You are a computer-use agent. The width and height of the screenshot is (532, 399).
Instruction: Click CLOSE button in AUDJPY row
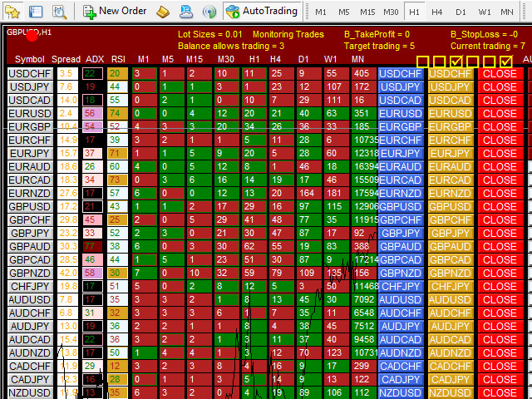coord(500,327)
